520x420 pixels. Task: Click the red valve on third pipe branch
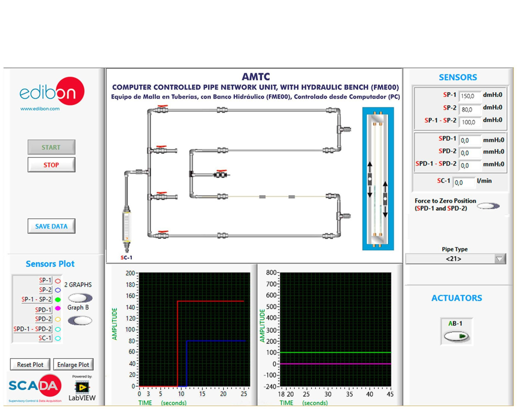pos(162,195)
